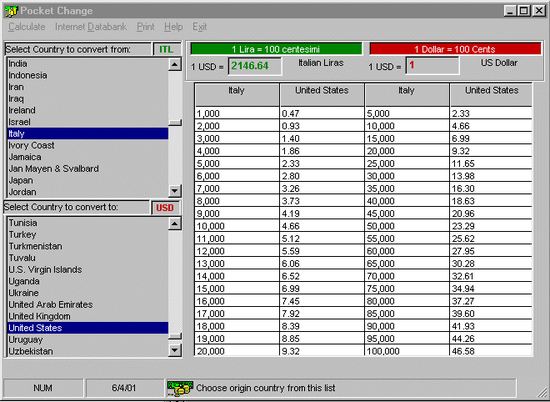Select Iran in the convert-from list
The image size is (550, 402).
88,87
